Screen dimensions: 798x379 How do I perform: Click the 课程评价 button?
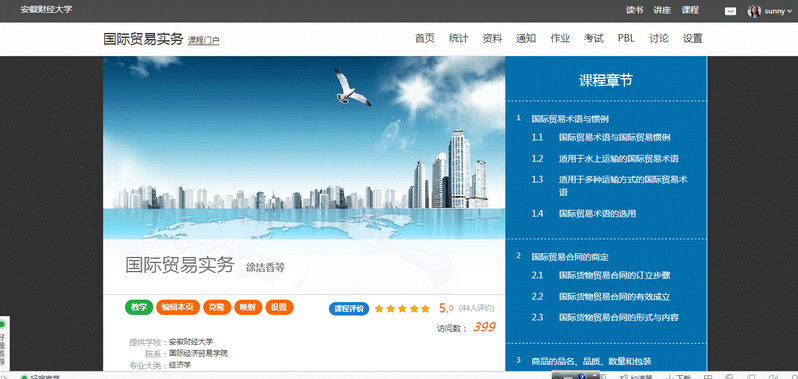(x=349, y=309)
